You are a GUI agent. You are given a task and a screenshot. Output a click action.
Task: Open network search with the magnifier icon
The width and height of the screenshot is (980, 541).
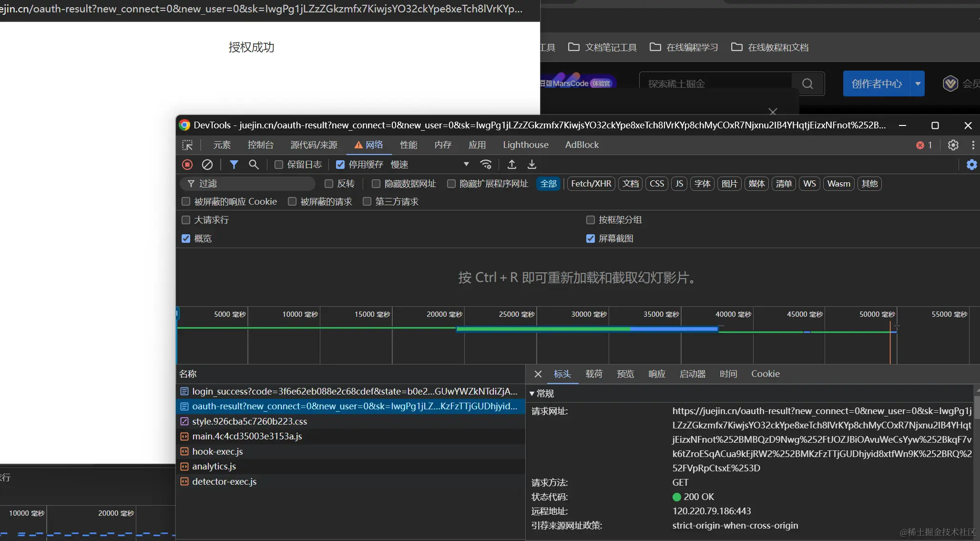(254, 165)
